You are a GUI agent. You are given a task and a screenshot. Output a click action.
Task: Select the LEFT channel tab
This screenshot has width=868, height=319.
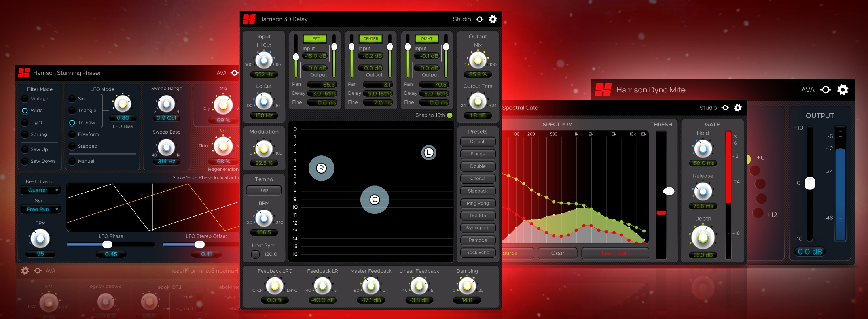[315, 39]
